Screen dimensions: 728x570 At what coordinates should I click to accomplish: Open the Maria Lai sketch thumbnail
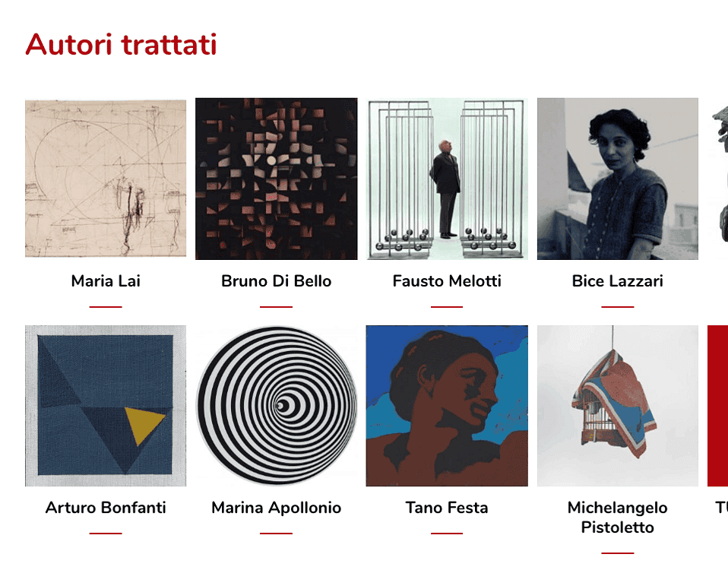click(x=106, y=179)
